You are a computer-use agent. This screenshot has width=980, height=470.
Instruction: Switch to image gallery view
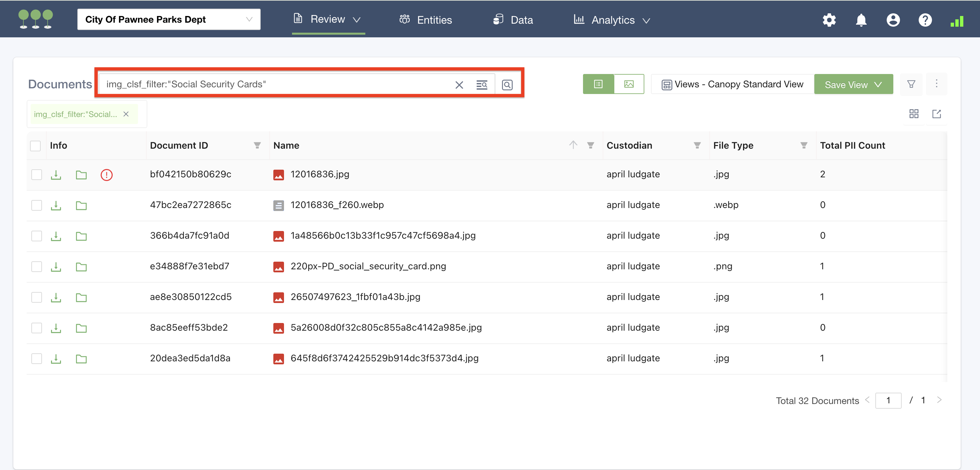pos(628,84)
